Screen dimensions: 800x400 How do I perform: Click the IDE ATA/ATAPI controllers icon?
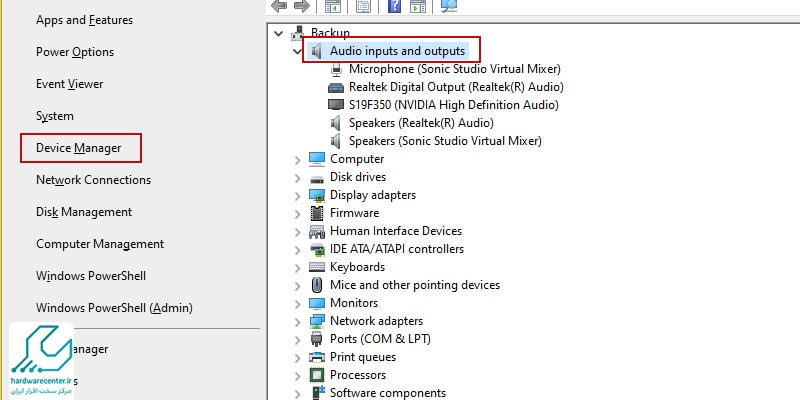point(317,249)
